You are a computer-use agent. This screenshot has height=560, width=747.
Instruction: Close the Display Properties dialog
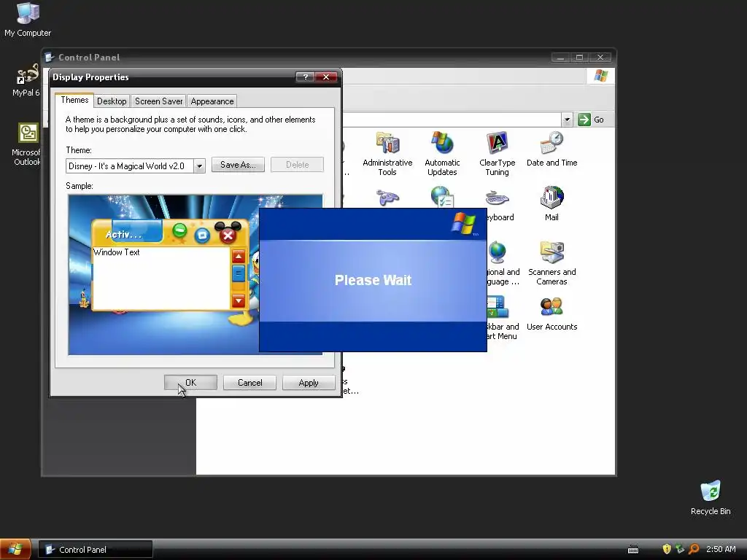coord(326,77)
